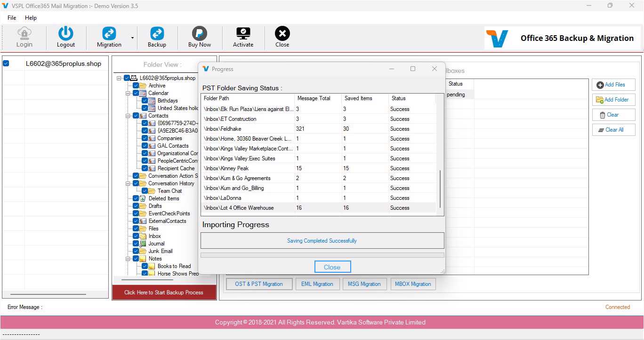Viewport: 644px width, 340px height.
Task: Toggle the Birthdays calendar checkbox
Action: [x=145, y=101]
